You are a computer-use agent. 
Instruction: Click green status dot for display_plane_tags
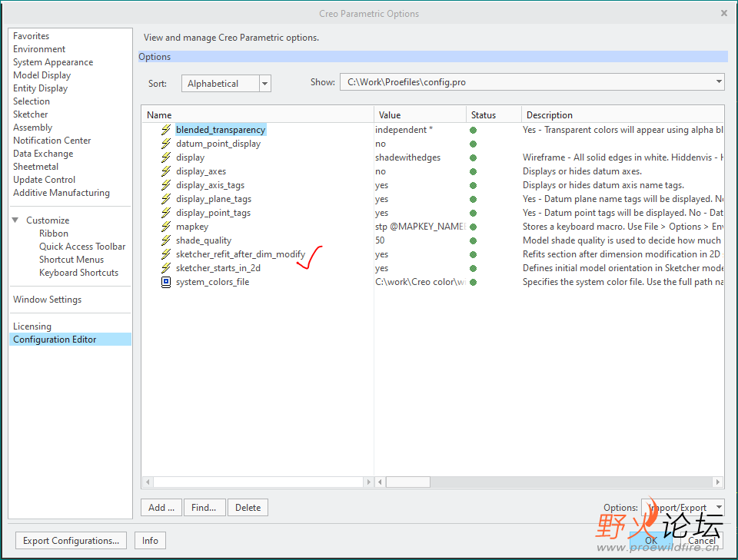pos(473,200)
